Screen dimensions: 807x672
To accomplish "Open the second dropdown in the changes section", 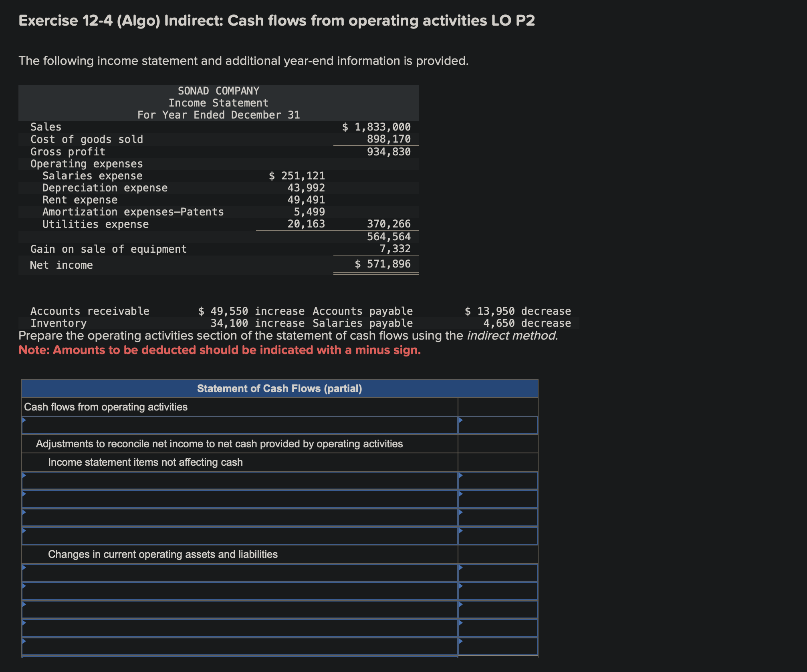I will [x=240, y=591].
